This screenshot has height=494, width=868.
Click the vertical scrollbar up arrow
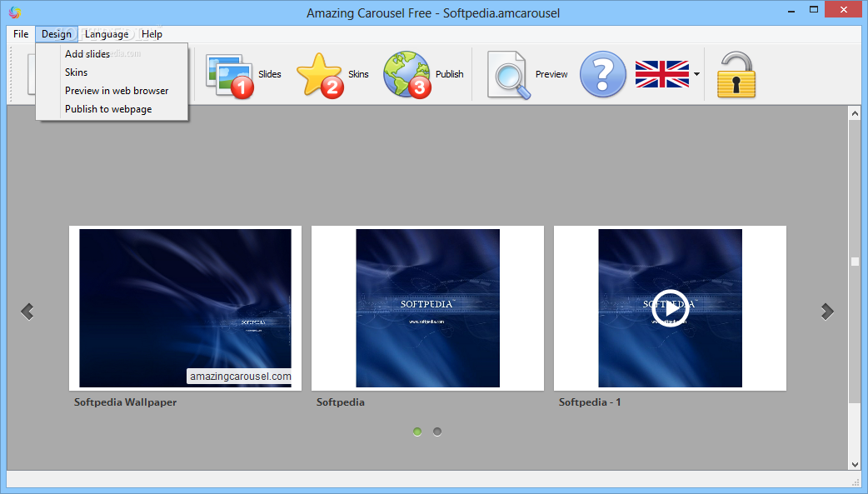(855, 113)
